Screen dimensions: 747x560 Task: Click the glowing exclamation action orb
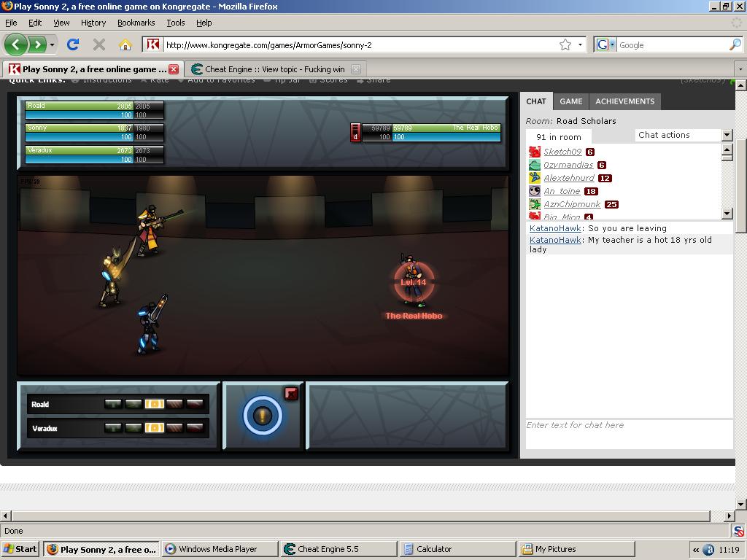coord(263,416)
